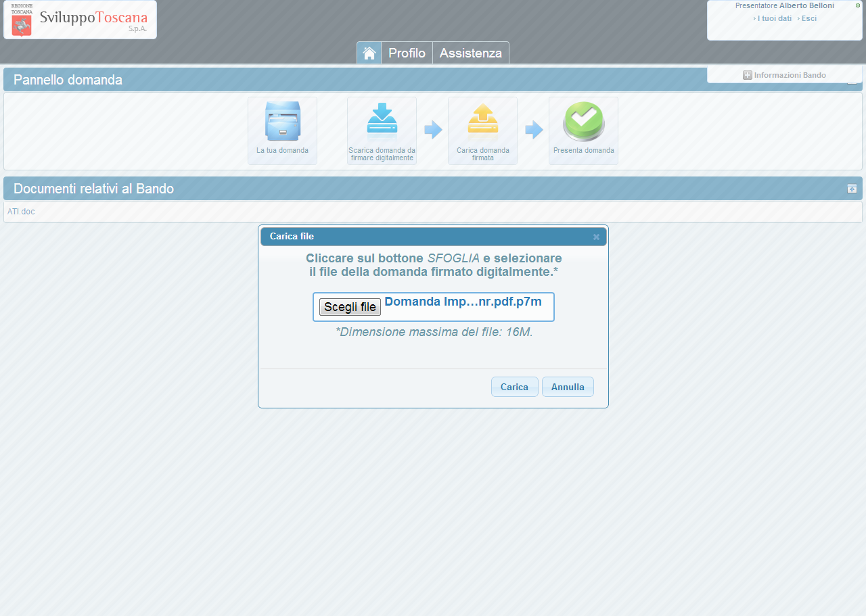
Task: Click Dimensione massima del file note
Action: click(x=434, y=332)
